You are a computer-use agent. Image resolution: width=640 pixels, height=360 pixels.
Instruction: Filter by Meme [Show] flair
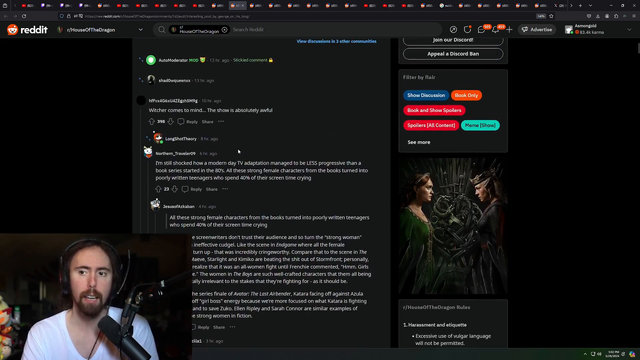pyautogui.click(x=480, y=125)
